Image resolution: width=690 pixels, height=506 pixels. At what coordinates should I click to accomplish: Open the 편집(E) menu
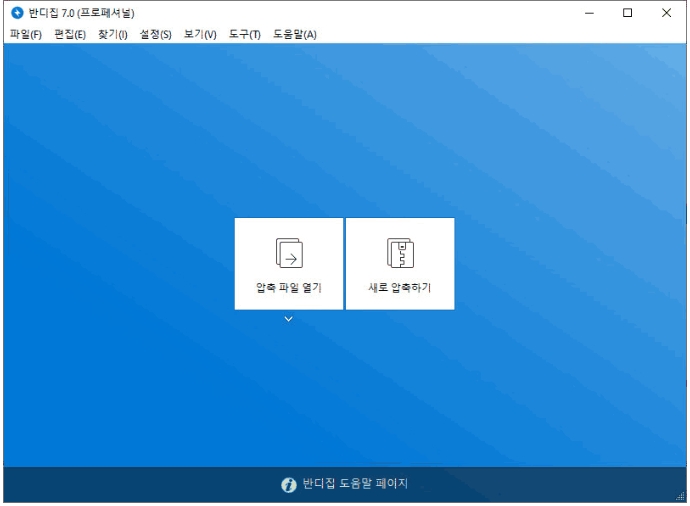[x=70, y=34]
